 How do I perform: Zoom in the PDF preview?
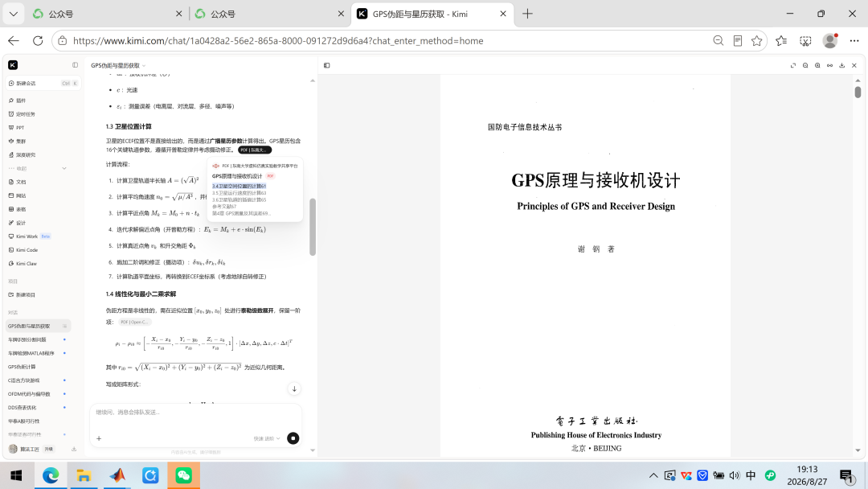coord(817,65)
